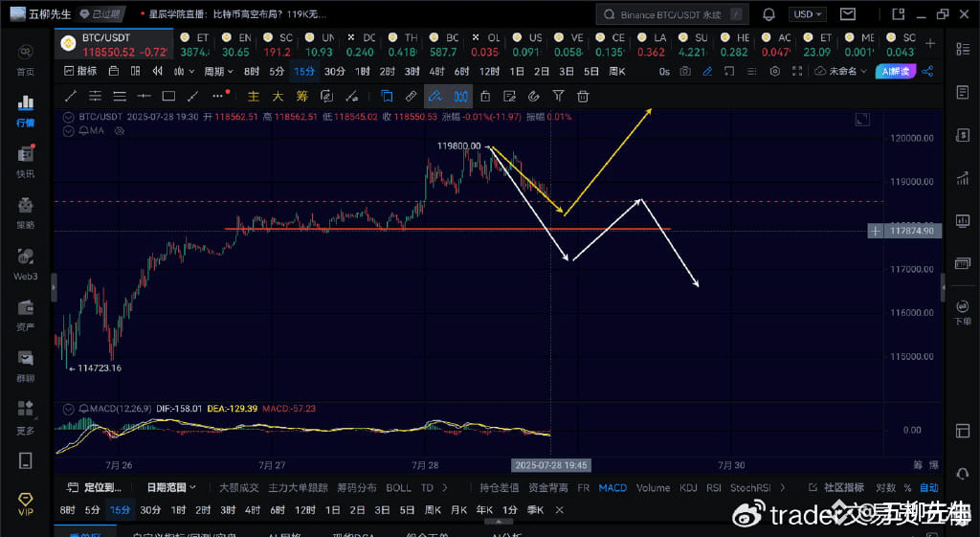Viewport: 980px width, 537px height.
Task: Open the USD currency dropdown
Action: coord(808,13)
